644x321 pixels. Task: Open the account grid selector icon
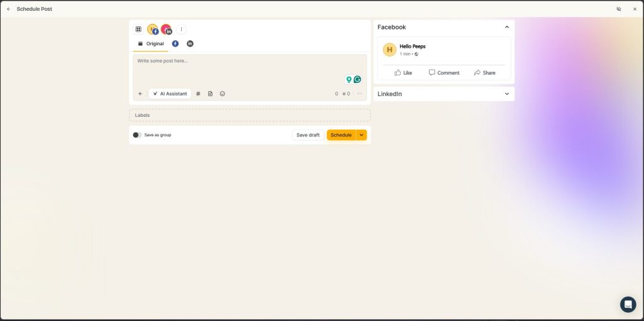pyautogui.click(x=138, y=29)
